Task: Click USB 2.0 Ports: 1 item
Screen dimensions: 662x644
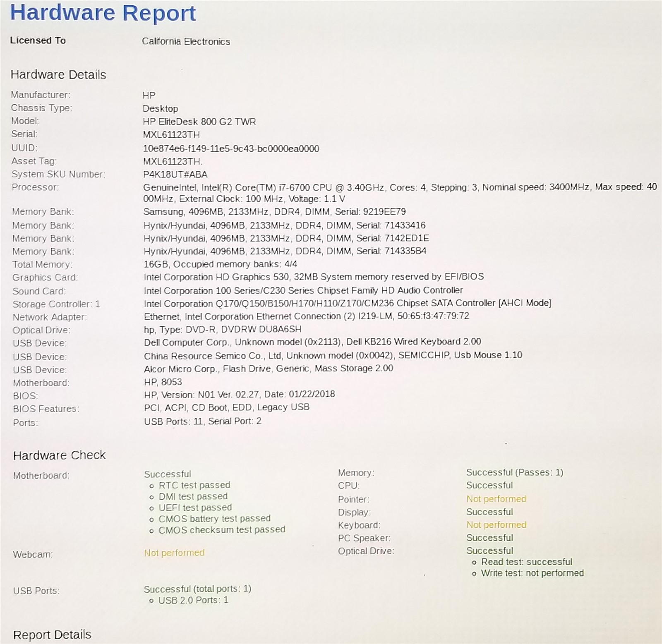Action: pos(193,600)
